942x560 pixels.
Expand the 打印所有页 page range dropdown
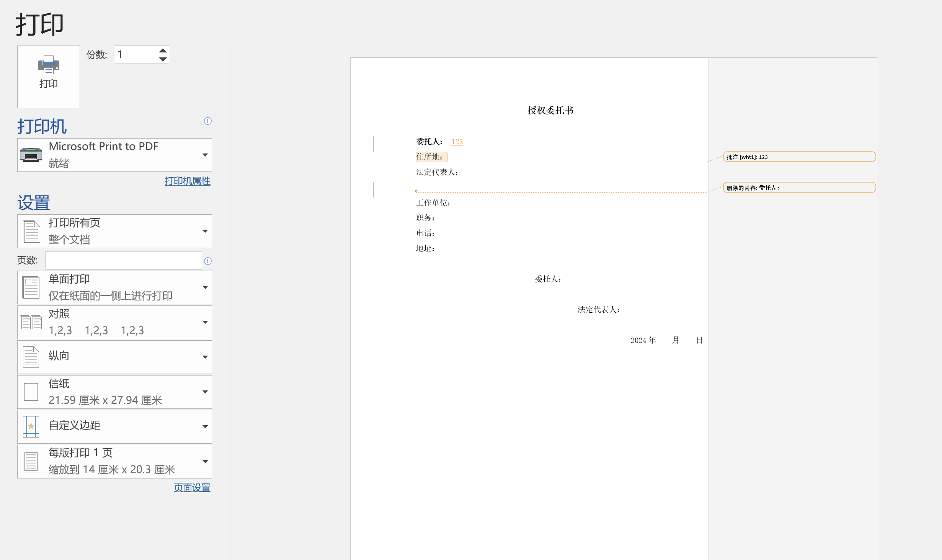114,231
